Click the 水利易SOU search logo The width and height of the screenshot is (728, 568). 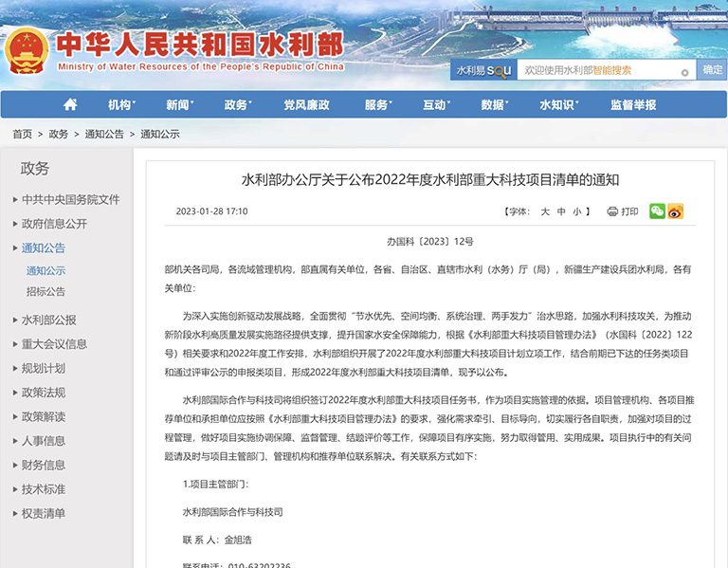(483, 70)
